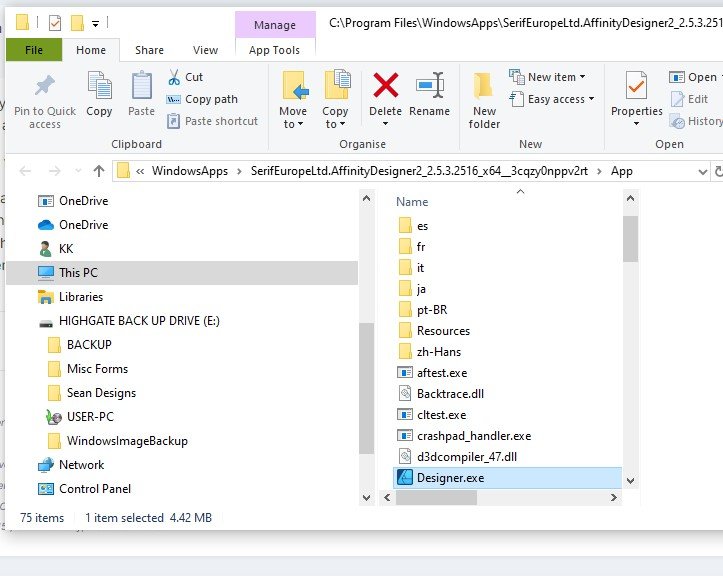This screenshot has width=723, height=583.
Task: Click file list horizontal scrollbar thumb
Action: pos(436,498)
